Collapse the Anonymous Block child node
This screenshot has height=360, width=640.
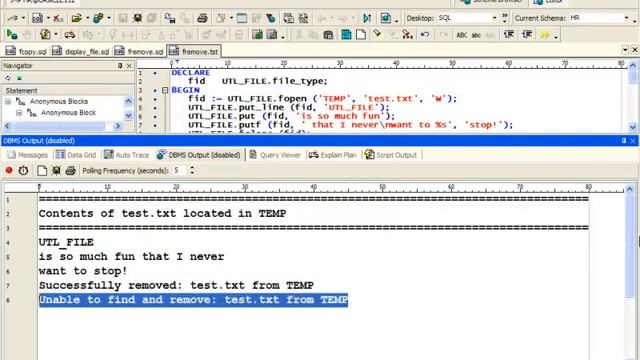pyautogui.click(x=19, y=113)
